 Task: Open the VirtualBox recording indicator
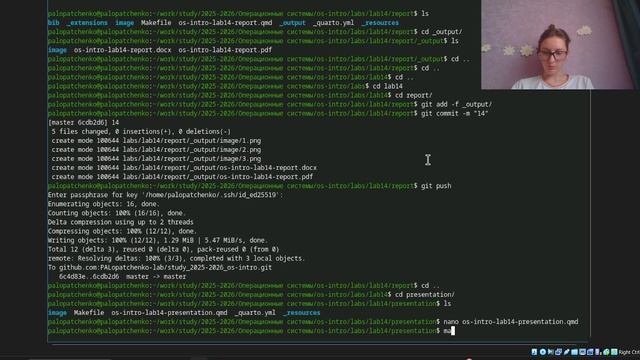pos(590,352)
